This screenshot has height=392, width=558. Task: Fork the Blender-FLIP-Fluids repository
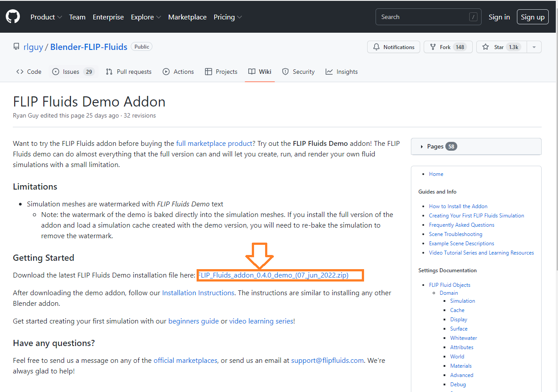click(445, 47)
